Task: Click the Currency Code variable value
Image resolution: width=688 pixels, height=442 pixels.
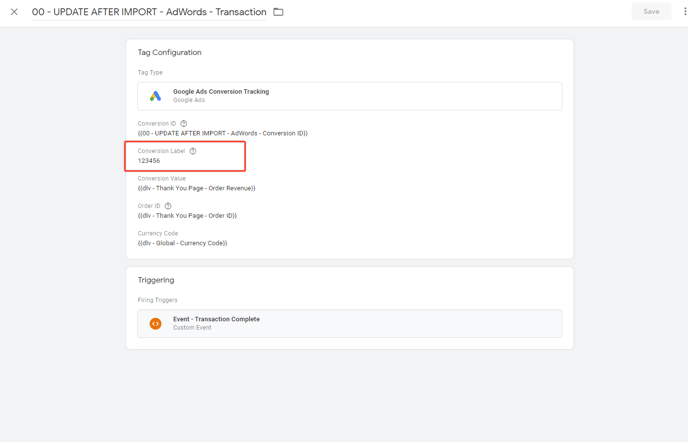Action: tap(183, 243)
